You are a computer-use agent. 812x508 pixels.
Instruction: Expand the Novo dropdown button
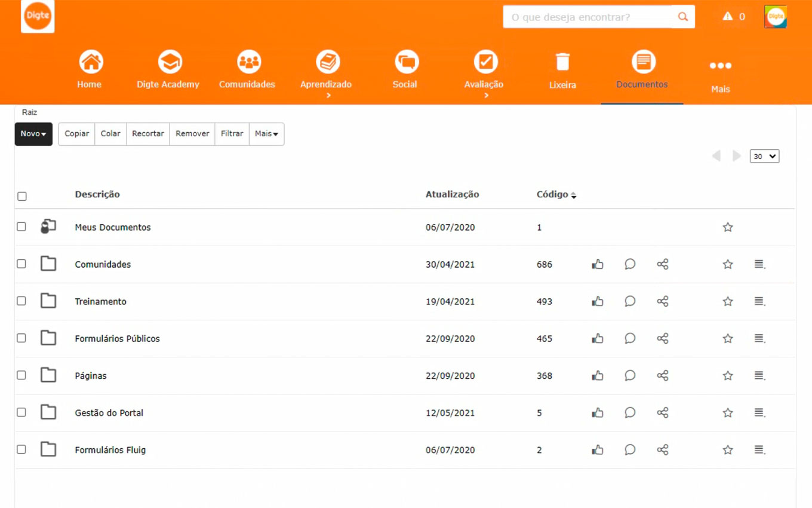coord(33,134)
